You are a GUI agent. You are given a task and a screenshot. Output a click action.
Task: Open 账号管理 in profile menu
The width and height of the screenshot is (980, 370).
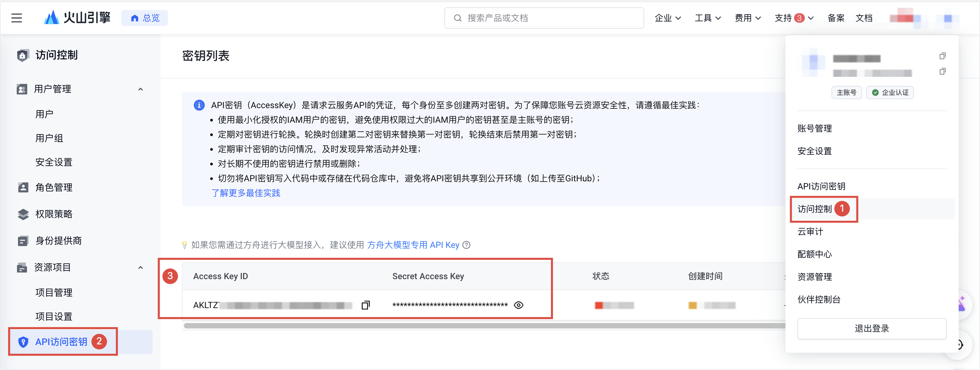coord(814,128)
